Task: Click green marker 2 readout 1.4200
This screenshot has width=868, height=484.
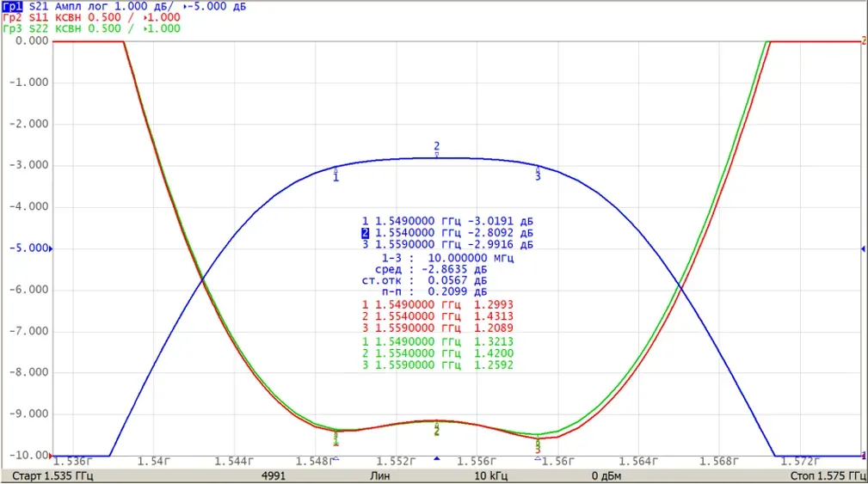Action: [x=437, y=353]
